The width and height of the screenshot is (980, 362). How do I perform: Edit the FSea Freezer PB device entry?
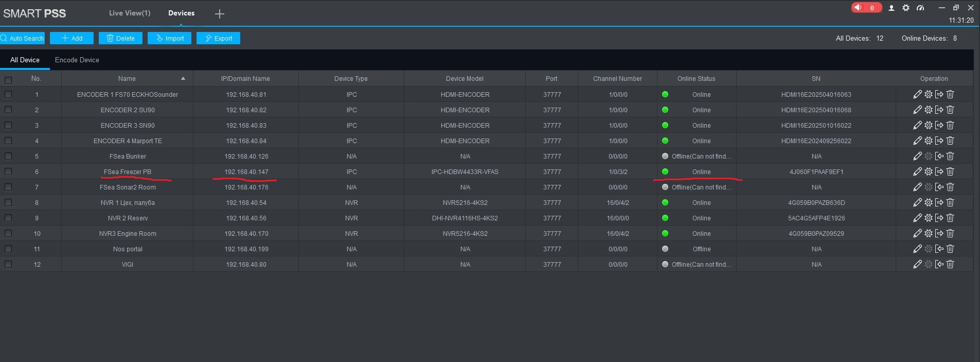[x=917, y=171]
